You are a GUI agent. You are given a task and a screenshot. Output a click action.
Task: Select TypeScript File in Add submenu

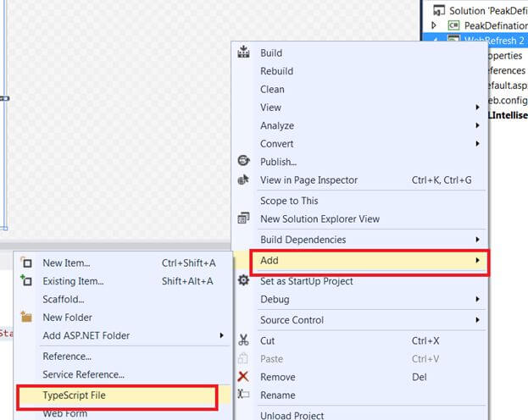[123, 395]
